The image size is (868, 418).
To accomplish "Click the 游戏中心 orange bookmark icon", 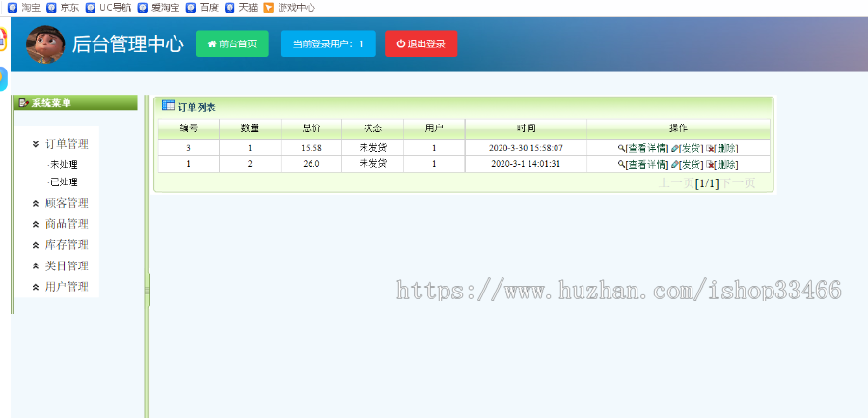I will [x=268, y=8].
